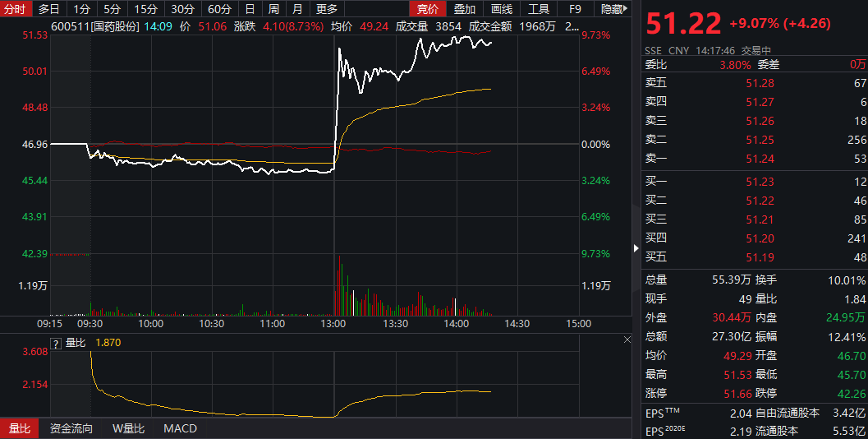Screen dimensions: 868x439
Task: Click the 成交金额 value 1968万
Action: coord(537,26)
